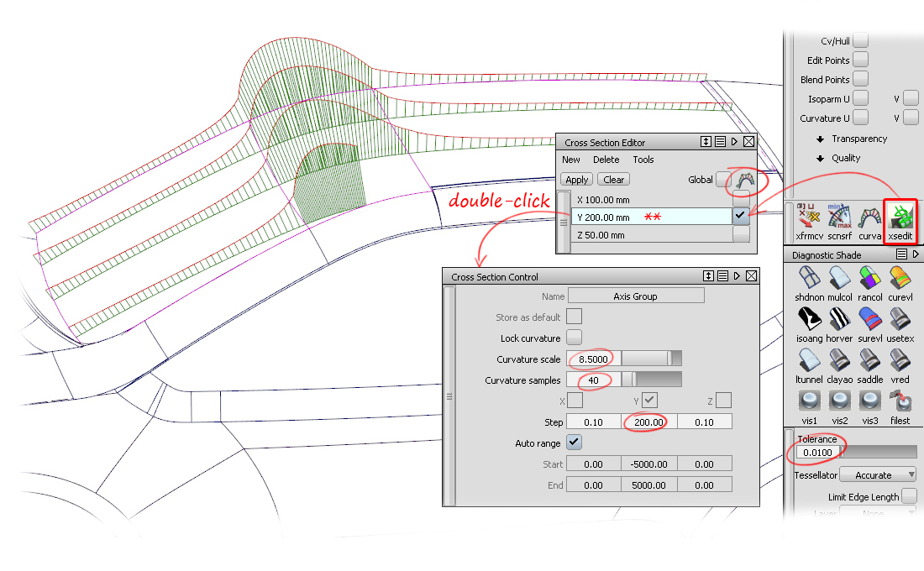Open the Tools menu in Cross Section Editor
Viewport: 924px width, 571px height.
[643, 160]
